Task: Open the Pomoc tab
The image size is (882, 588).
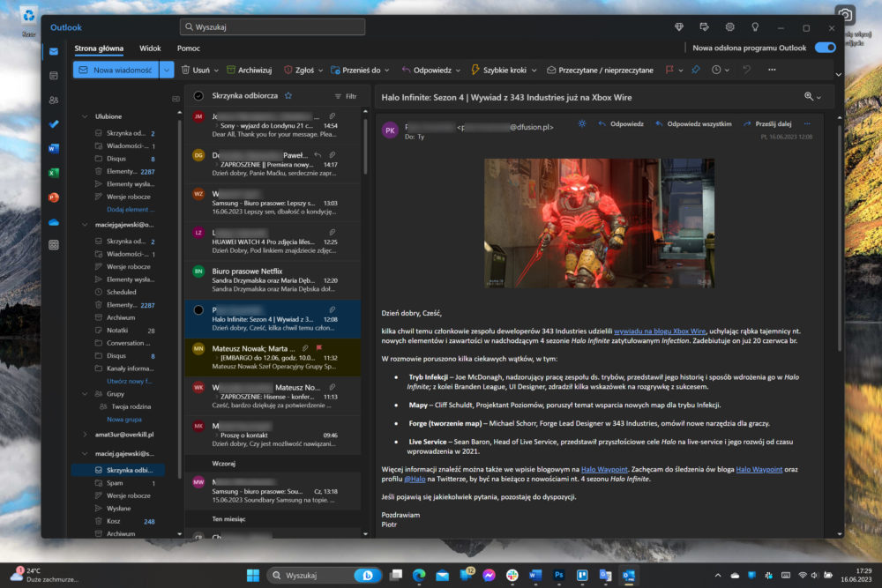Action: tap(189, 48)
